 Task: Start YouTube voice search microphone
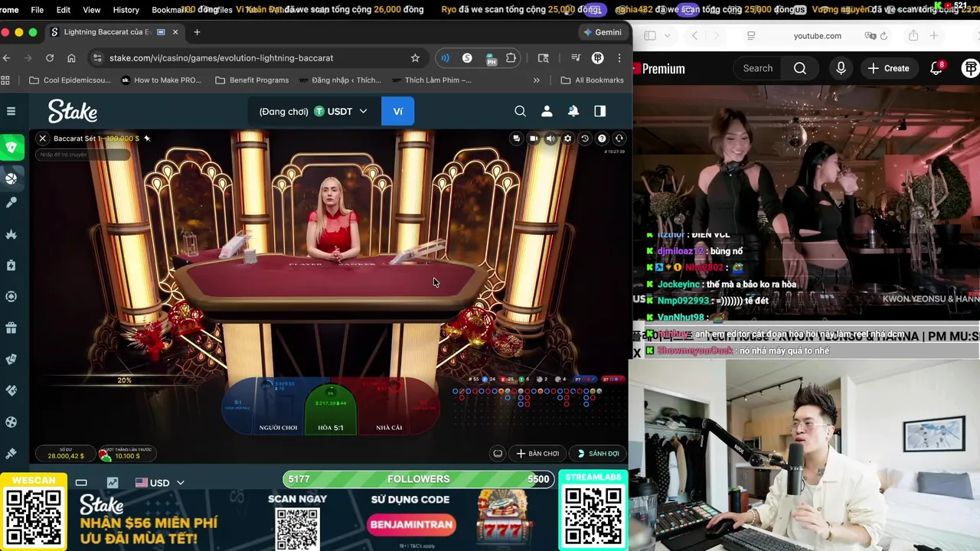pyautogui.click(x=841, y=68)
